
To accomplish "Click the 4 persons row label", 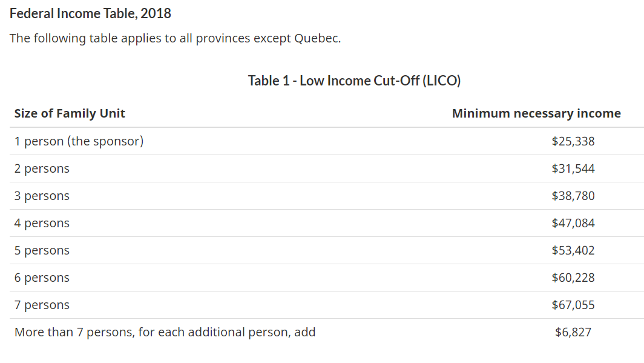I will [42, 223].
